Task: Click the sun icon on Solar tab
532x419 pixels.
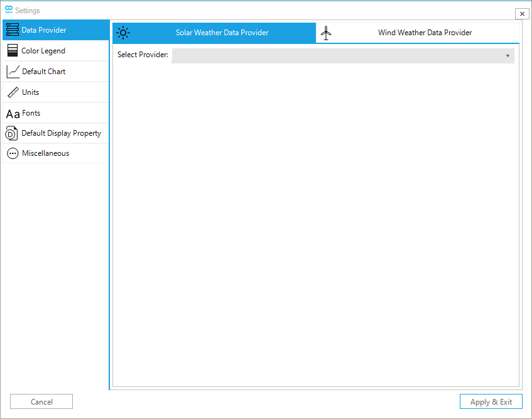Action: (x=123, y=33)
